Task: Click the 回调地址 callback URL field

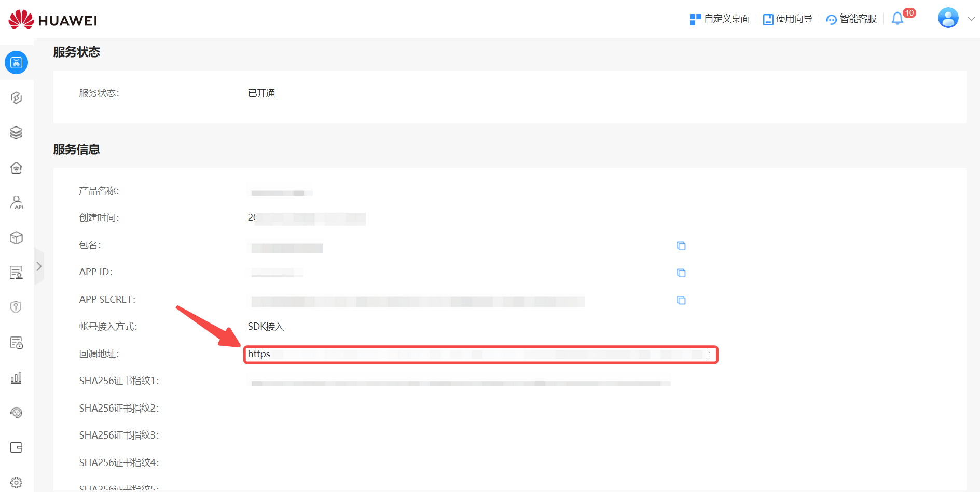Action: pos(480,355)
